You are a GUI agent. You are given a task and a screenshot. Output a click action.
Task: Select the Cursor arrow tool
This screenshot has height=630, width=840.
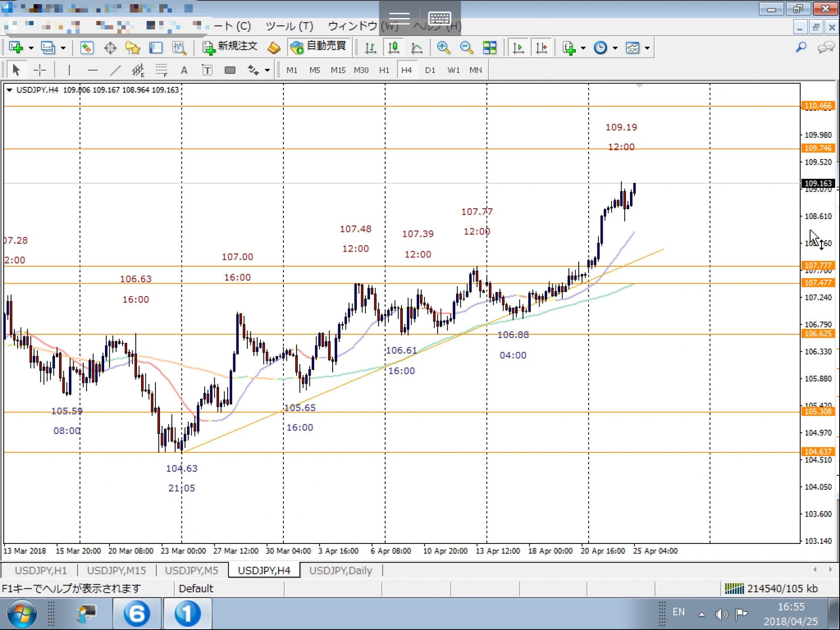tap(16, 70)
